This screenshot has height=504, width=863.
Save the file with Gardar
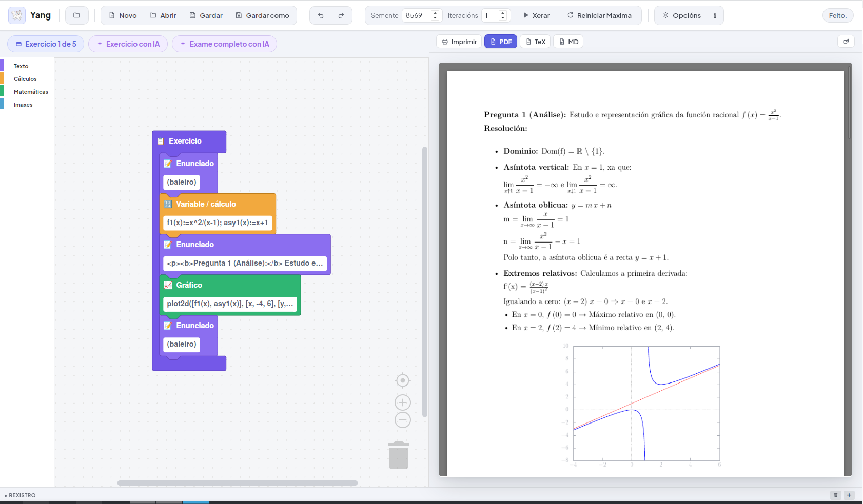(x=206, y=15)
